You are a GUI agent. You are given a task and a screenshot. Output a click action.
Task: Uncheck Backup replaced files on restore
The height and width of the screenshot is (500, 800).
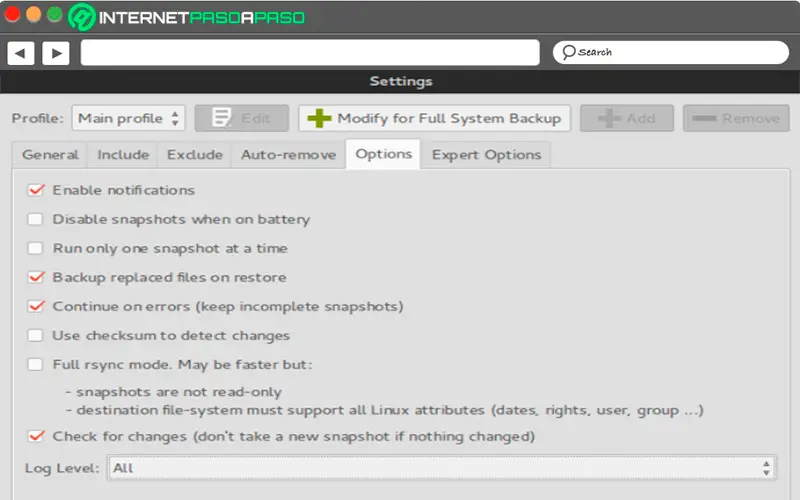(x=36, y=278)
